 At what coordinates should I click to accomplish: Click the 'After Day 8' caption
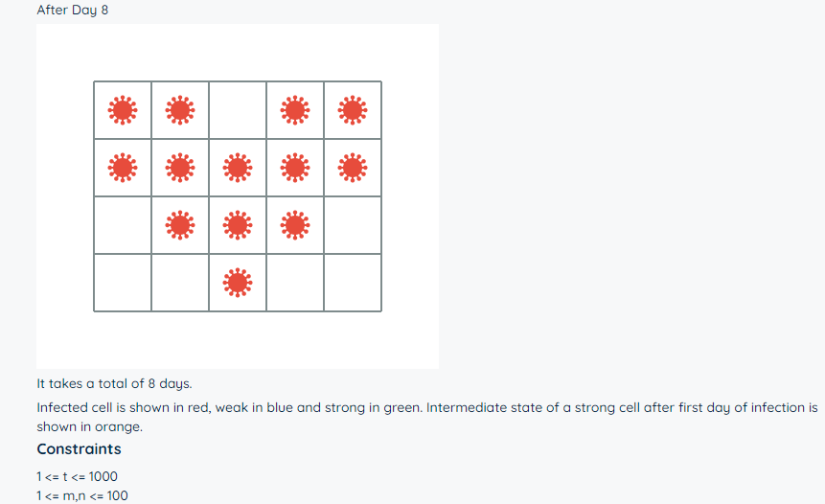point(73,10)
